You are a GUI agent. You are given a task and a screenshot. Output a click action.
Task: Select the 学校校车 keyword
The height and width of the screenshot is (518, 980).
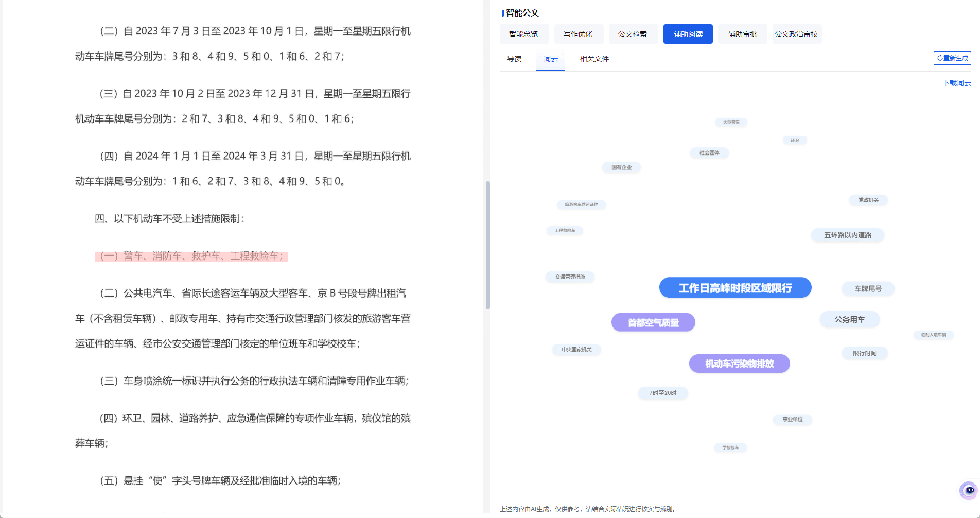click(x=730, y=447)
